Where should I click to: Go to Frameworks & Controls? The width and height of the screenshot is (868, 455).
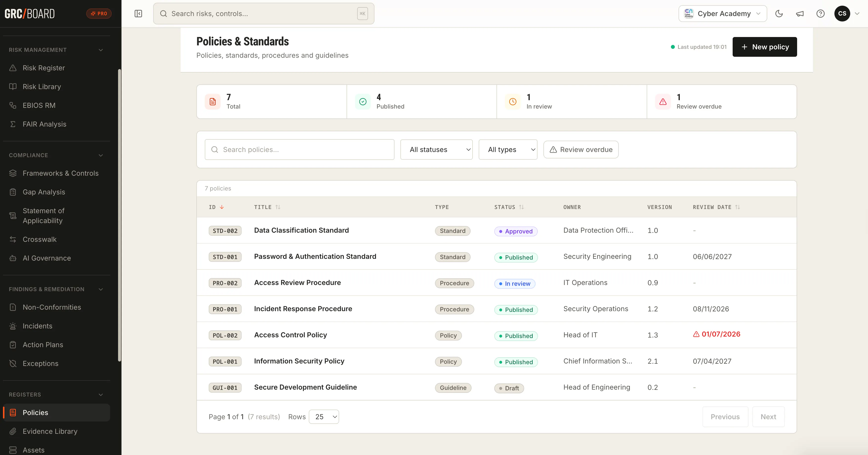coord(57,173)
